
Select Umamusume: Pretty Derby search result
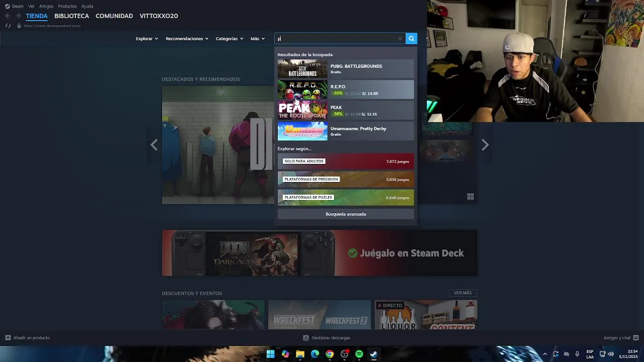pos(346,131)
